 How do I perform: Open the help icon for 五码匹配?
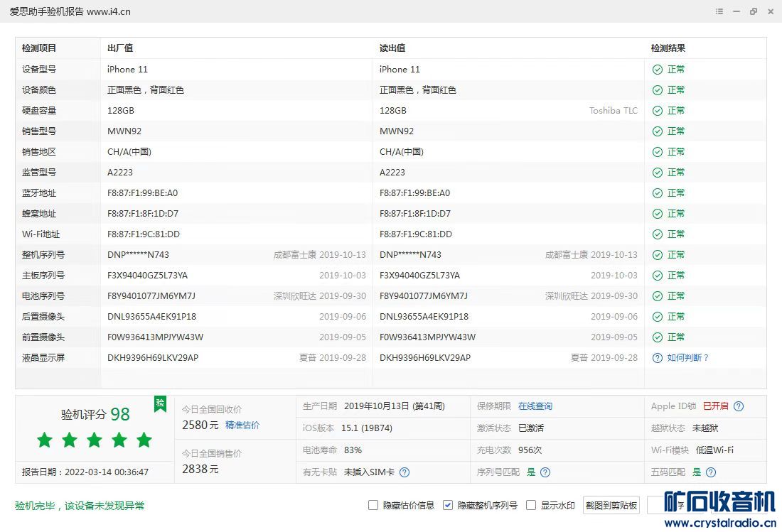click(711, 472)
